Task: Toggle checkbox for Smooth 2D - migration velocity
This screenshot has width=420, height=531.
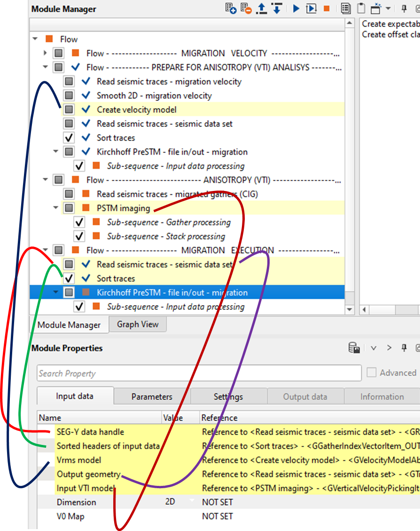Action: click(69, 95)
